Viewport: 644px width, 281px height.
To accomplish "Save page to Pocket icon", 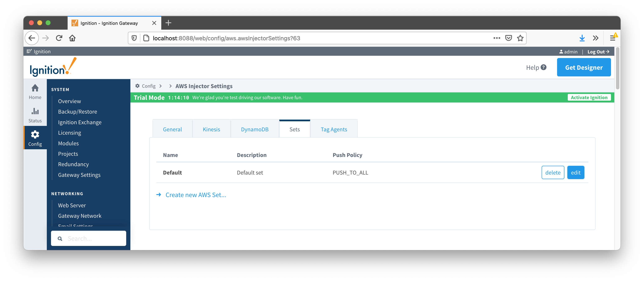I will coord(508,38).
